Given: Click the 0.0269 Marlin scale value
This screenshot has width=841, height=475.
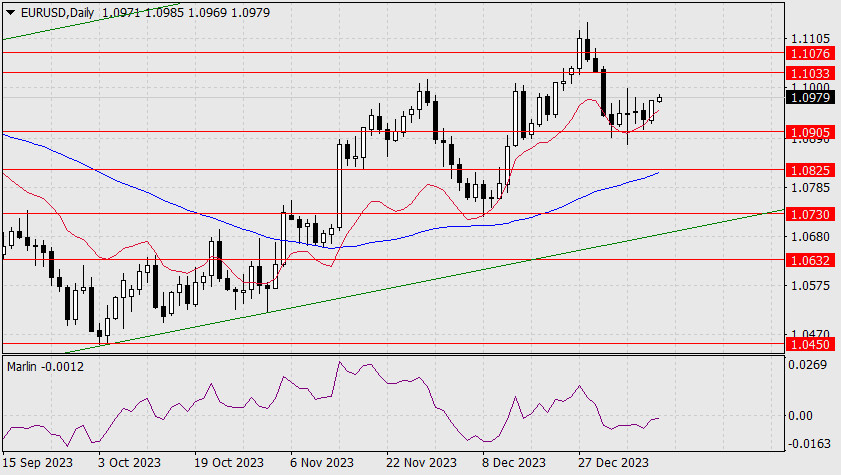Looking at the screenshot, I should coord(807,365).
